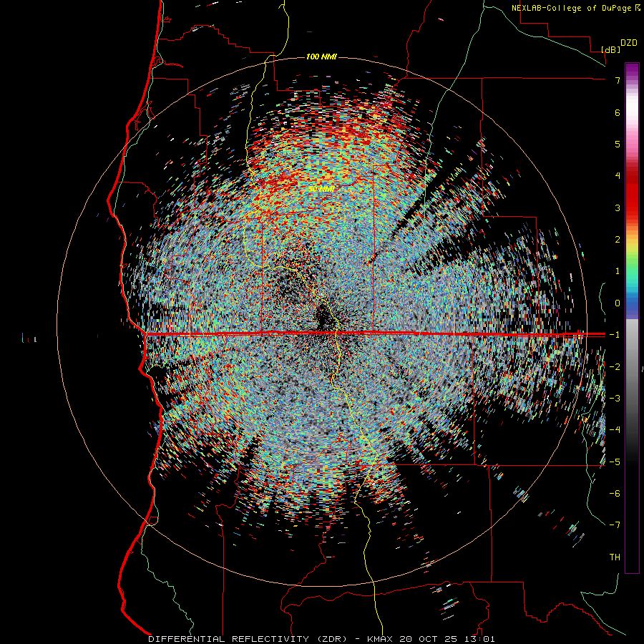Select the '-6' dB scale label
The height and width of the screenshot is (644, 644).
click(615, 494)
